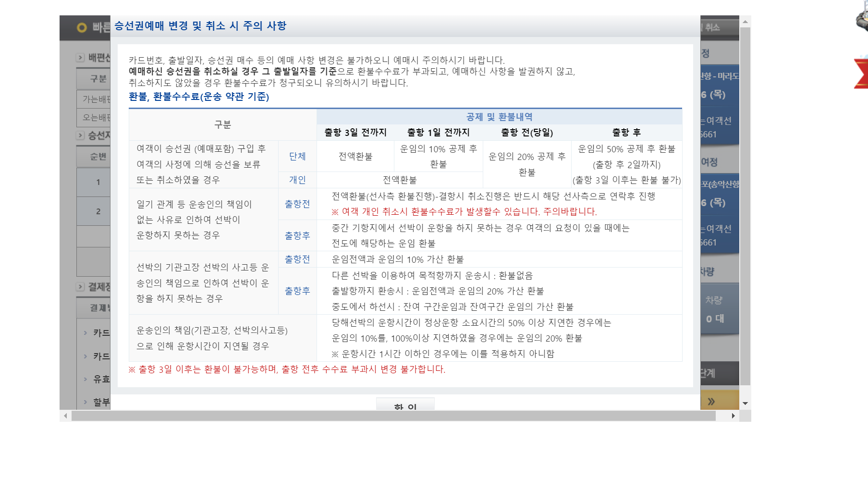Image resolution: width=868 pixels, height=478 pixels.
Task: Click the 전액환불 cell in 개인 row
Action: tap(400, 180)
